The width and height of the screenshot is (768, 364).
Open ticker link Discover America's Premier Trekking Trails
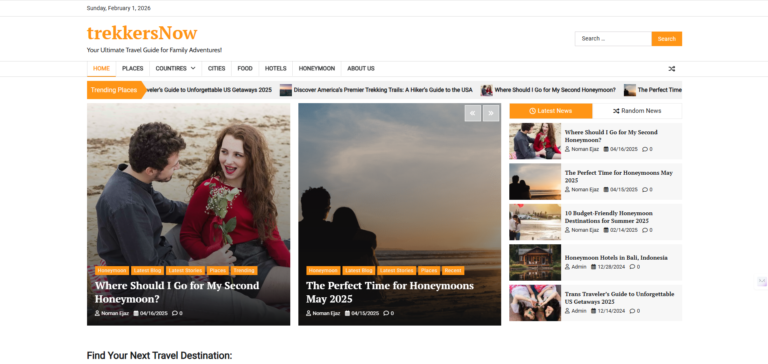[x=383, y=90]
